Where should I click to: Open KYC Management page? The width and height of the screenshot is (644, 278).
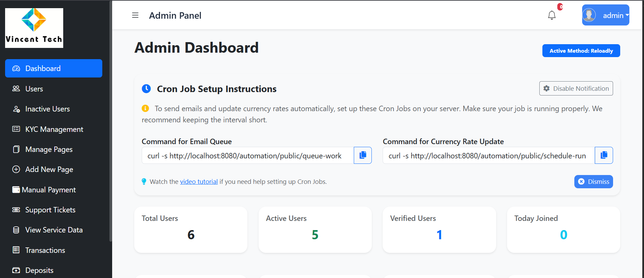point(54,129)
